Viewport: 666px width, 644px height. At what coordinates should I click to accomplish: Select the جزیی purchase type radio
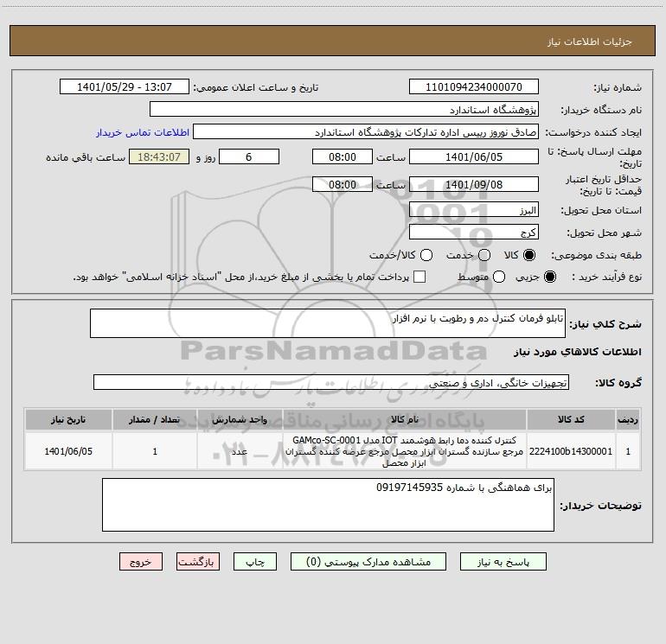tap(550, 277)
